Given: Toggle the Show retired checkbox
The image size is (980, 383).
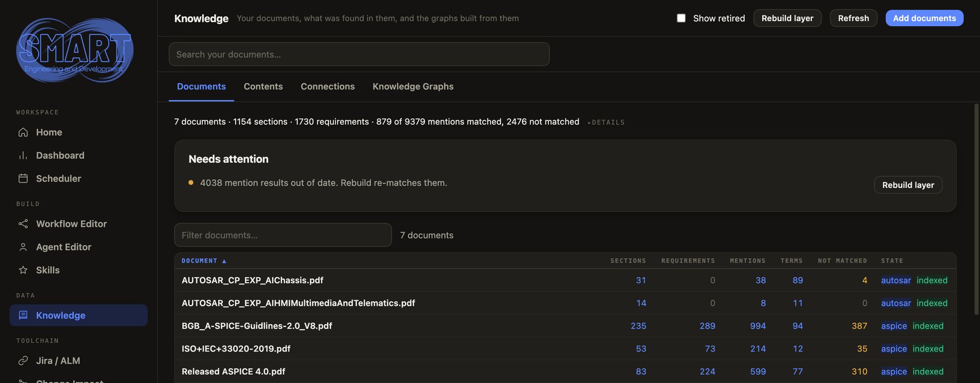Looking at the screenshot, I should (x=681, y=18).
